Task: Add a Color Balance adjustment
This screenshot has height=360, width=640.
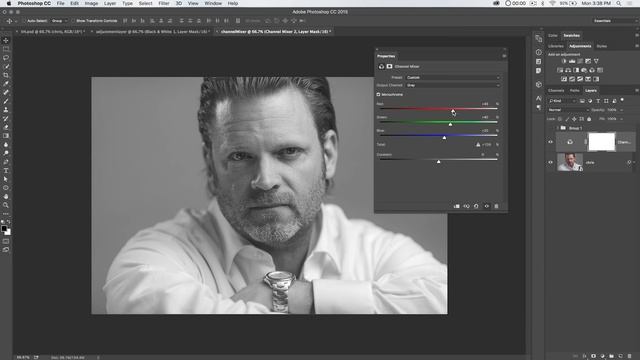Action: coord(568,70)
